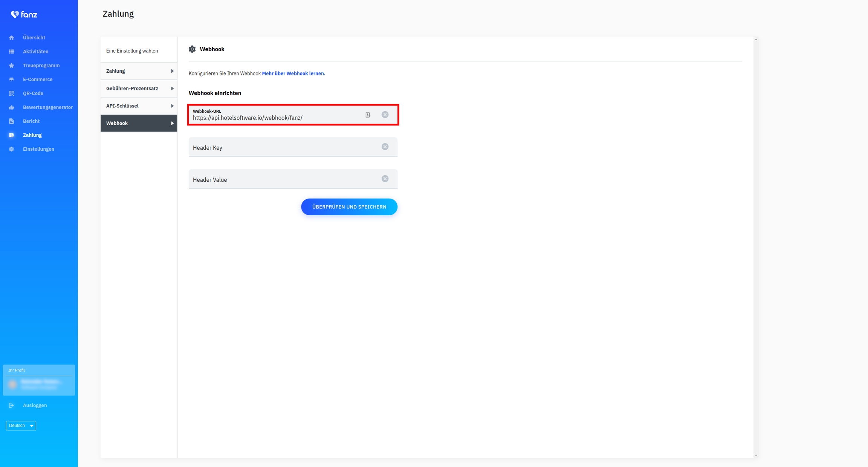Screen dimensions: 868x467
Task: Open E-Commerce in the sidebar menu
Action: click(x=37, y=80)
